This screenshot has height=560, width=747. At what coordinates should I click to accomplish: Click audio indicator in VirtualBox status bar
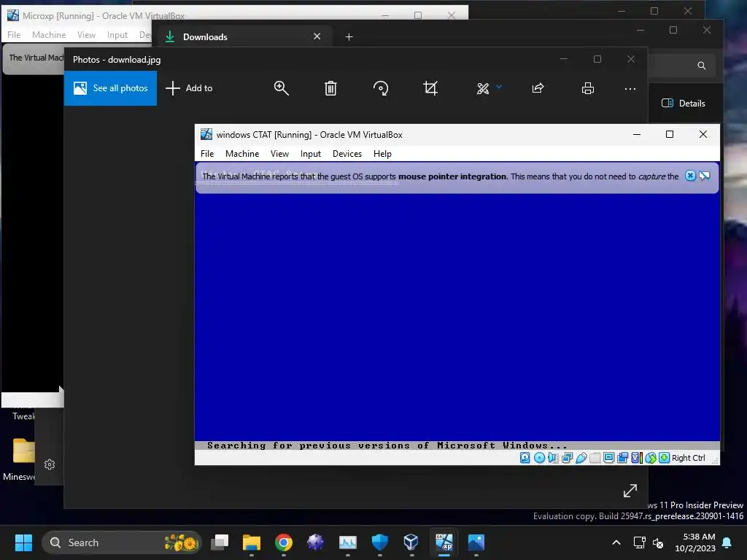click(553, 458)
